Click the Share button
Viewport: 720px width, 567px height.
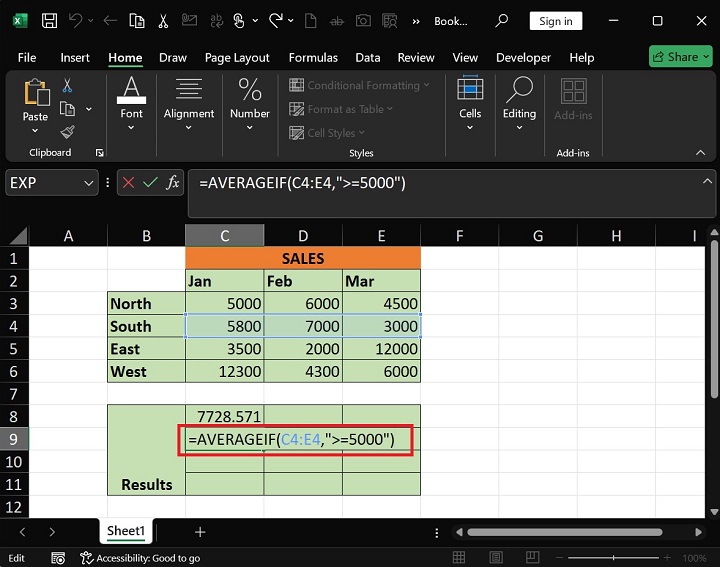pos(680,57)
